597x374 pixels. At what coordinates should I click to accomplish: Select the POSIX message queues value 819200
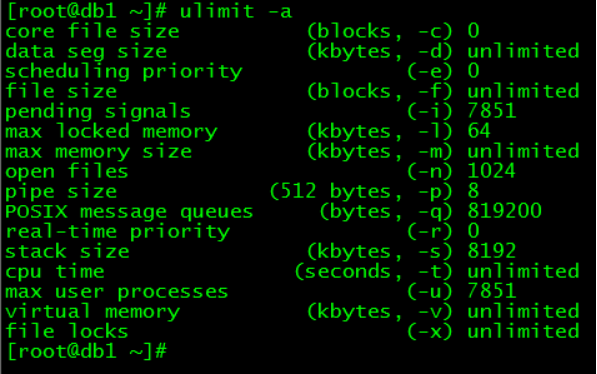(x=504, y=211)
